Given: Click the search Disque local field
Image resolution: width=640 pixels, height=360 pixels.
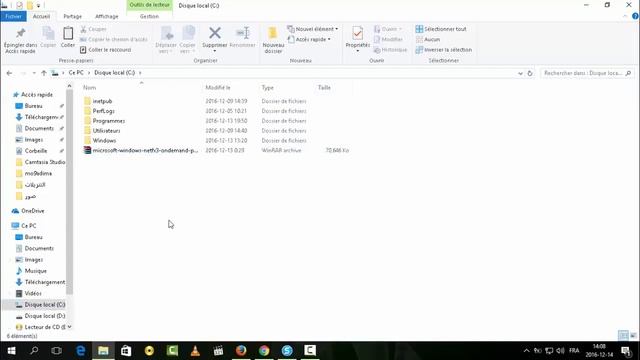Looking at the screenshot, I should [x=587, y=73].
